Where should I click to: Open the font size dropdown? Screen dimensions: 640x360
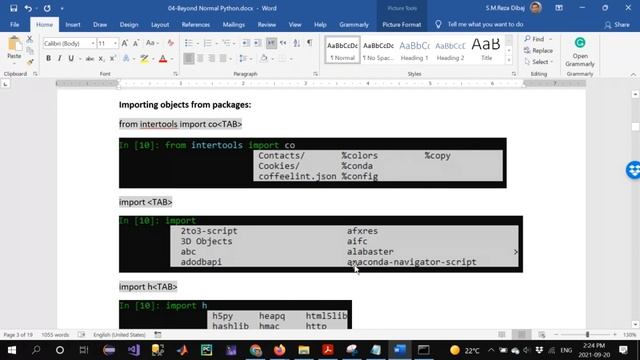coord(115,43)
